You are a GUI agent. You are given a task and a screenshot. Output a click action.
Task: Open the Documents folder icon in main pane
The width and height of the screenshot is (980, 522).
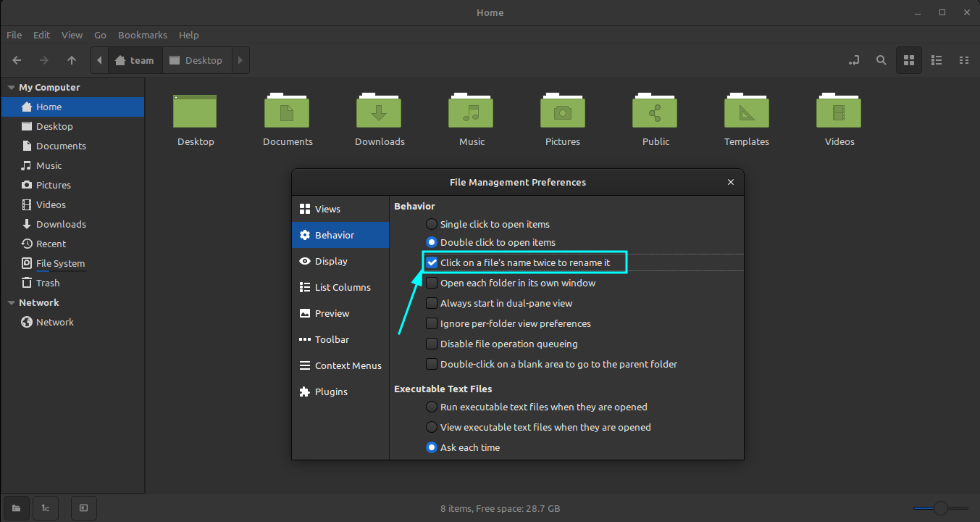tap(287, 112)
